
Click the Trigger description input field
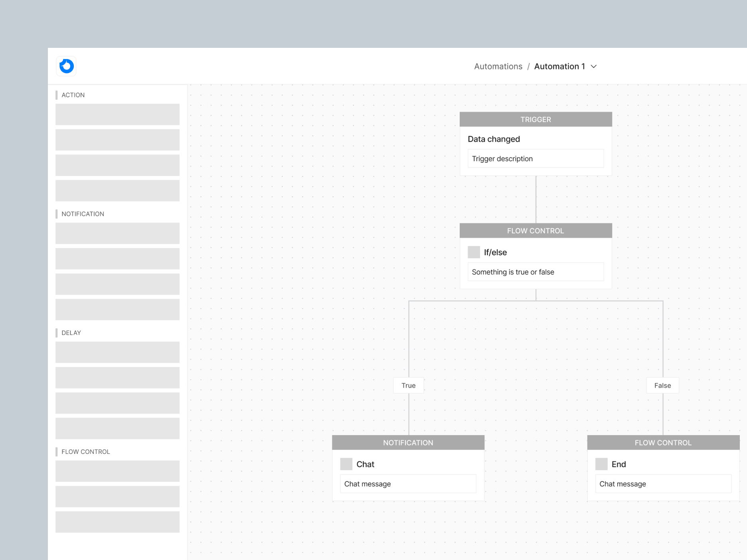536,158
